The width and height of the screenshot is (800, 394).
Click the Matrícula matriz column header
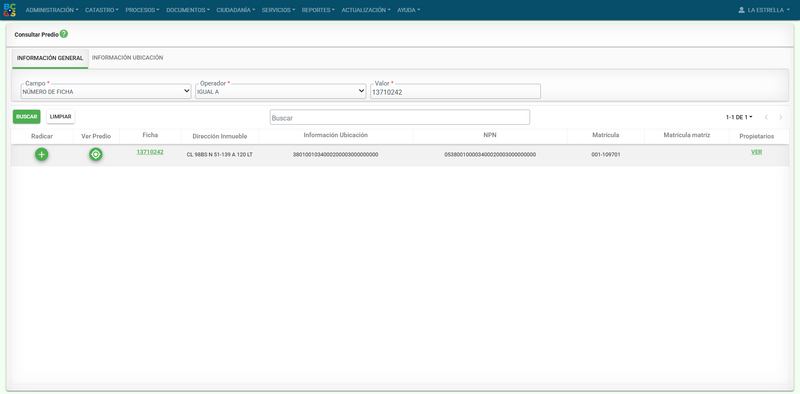[687, 135]
